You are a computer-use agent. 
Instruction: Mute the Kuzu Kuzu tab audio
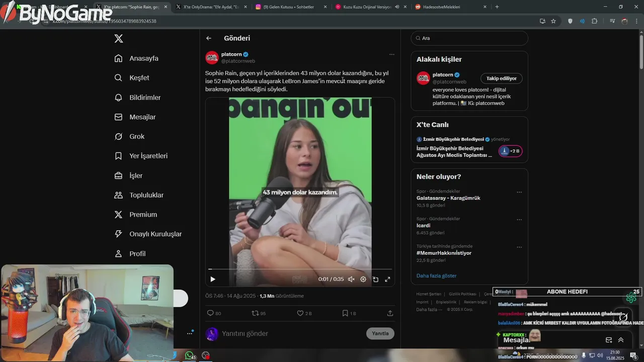[x=397, y=7]
